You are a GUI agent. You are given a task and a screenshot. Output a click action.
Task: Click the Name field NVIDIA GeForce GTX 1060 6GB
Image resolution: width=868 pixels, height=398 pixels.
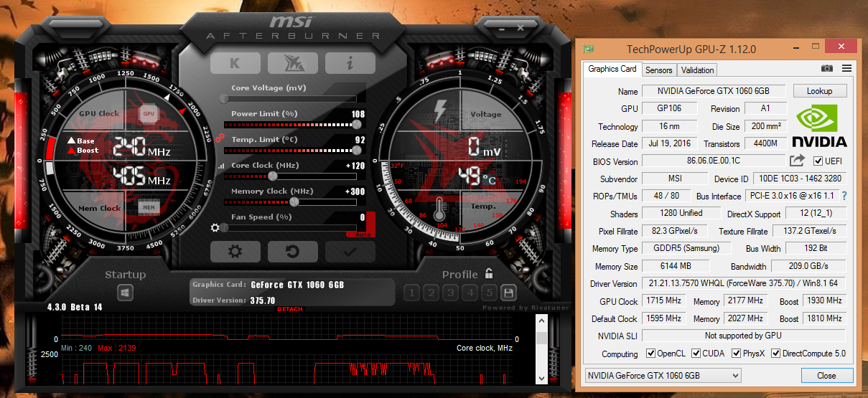click(x=714, y=91)
